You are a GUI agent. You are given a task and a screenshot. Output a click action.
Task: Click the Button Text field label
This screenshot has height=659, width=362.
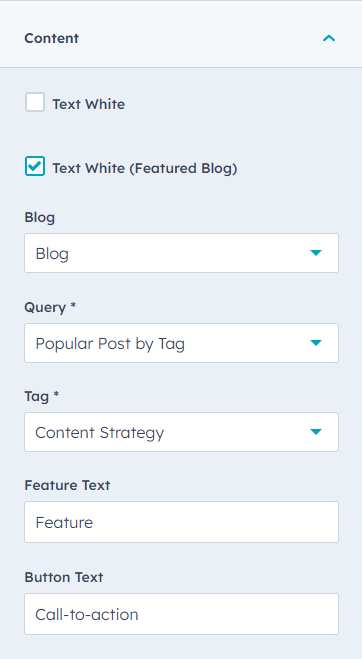pyautogui.click(x=64, y=577)
